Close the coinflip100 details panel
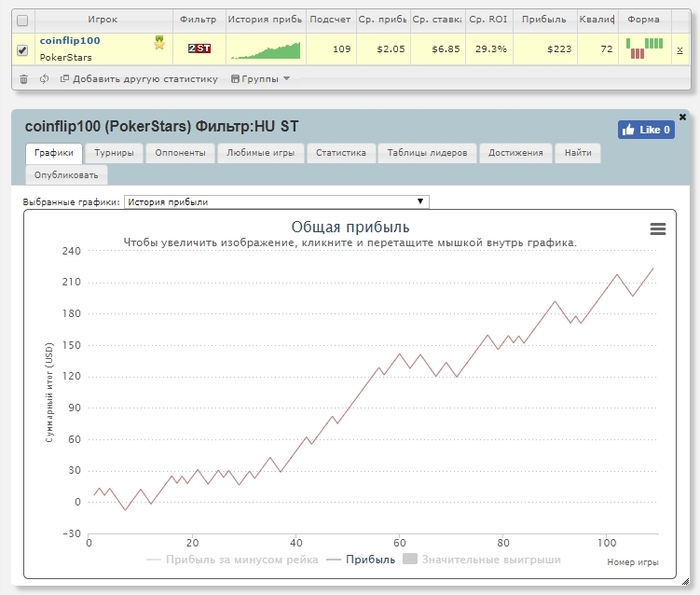This screenshot has width=700, height=595. [x=682, y=117]
